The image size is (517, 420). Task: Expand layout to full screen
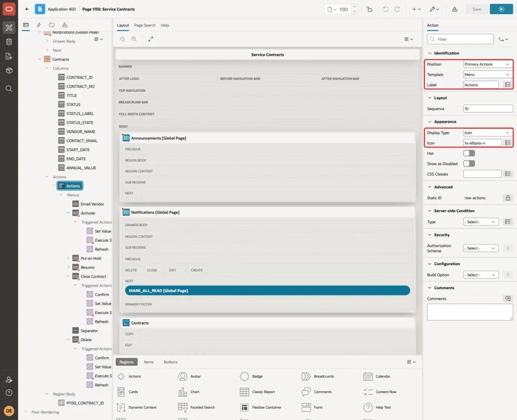pos(150,39)
